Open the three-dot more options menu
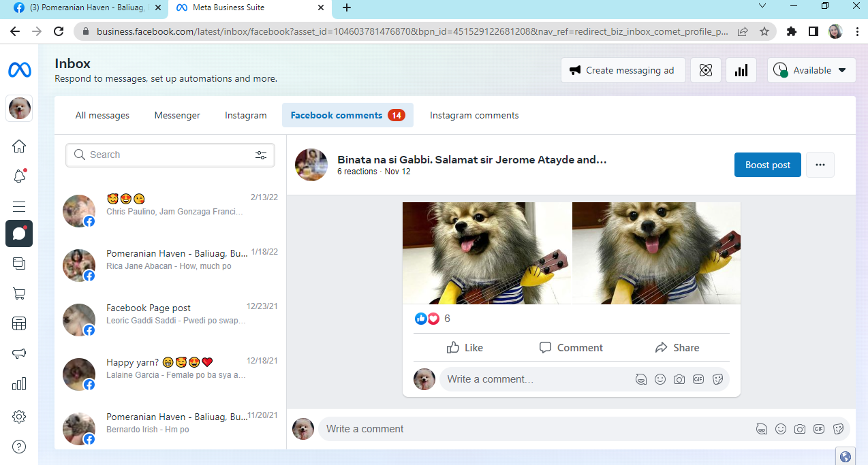This screenshot has height=465, width=868. (x=820, y=165)
